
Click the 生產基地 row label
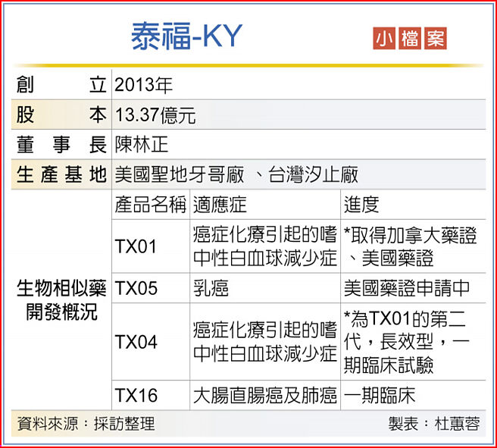(x=61, y=174)
